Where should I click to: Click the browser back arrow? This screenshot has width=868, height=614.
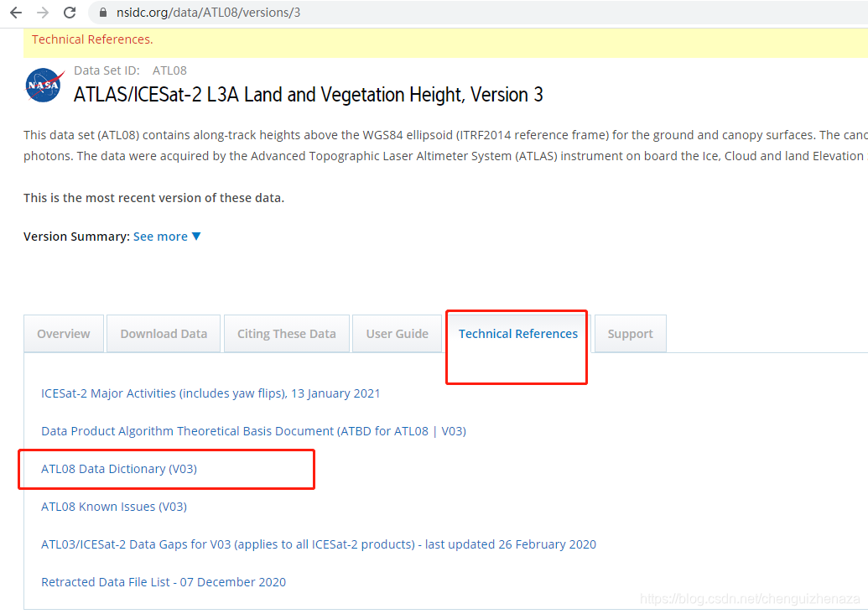click(x=16, y=13)
